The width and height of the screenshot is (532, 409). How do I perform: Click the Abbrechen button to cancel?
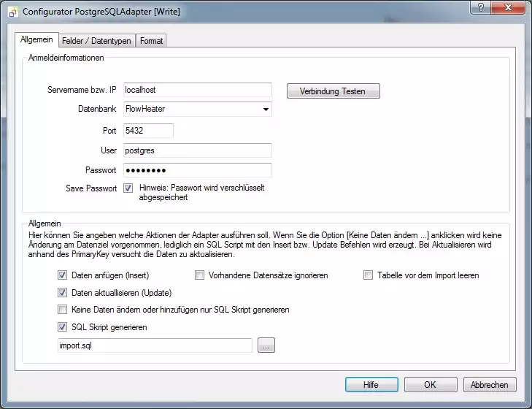489,385
